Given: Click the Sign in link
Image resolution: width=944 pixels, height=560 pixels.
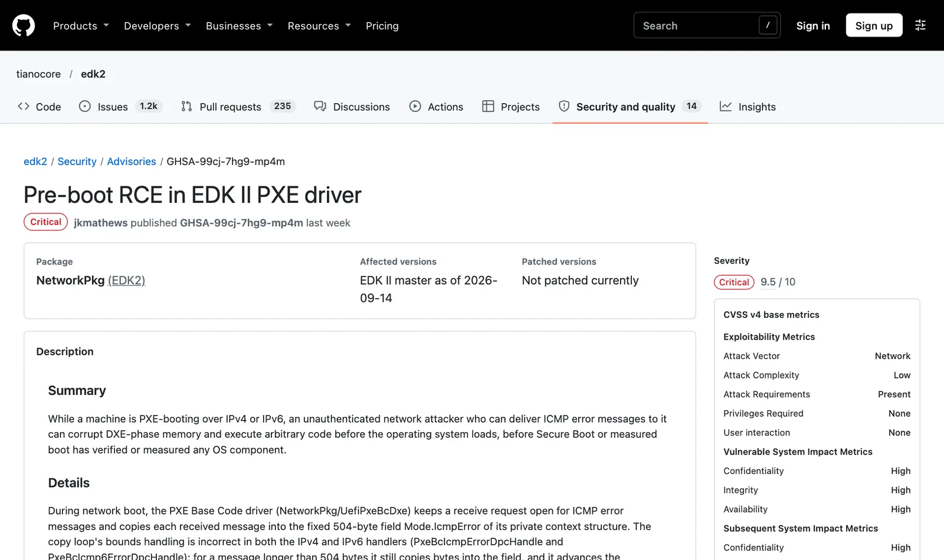Looking at the screenshot, I should 813,26.
